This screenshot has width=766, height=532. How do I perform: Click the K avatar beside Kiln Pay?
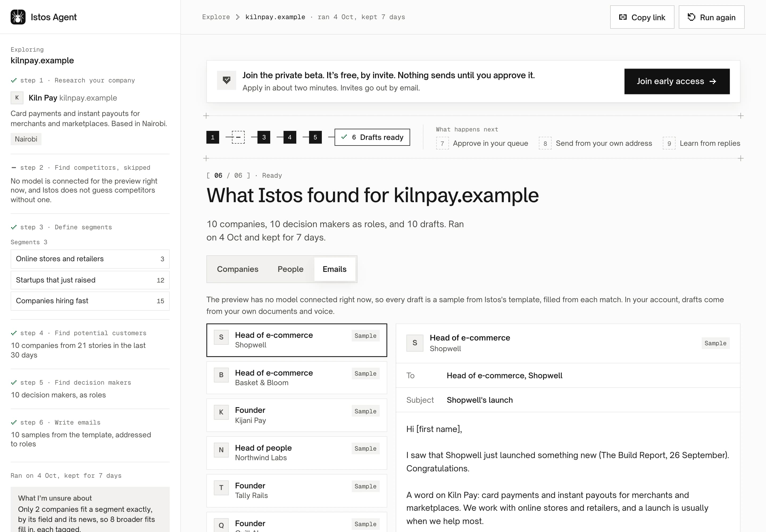pos(17,98)
